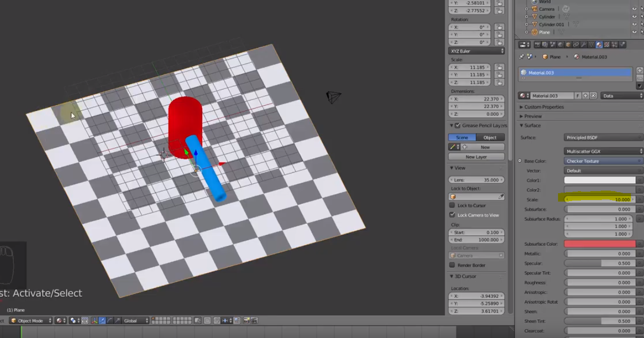Toggle Grease Pencil Layers checkbox
This screenshot has width=644, height=338.
(457, 126)
